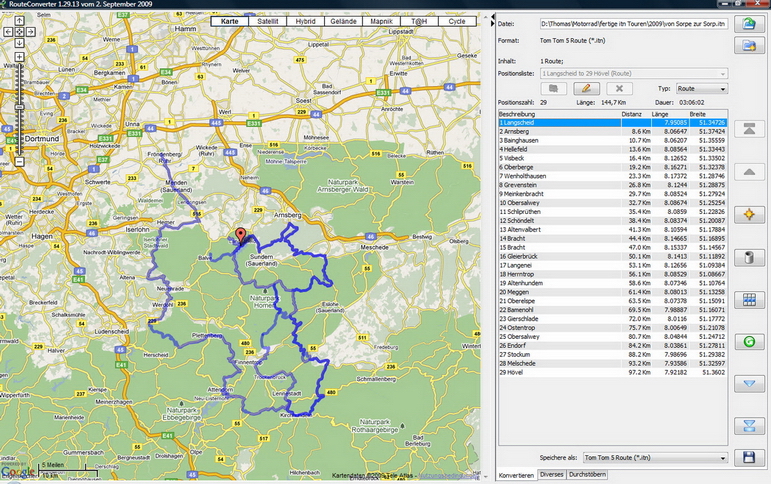Switch map view to Satellit
The width and height of the screenshot is (771, 484).
click(x=268, y=21)
